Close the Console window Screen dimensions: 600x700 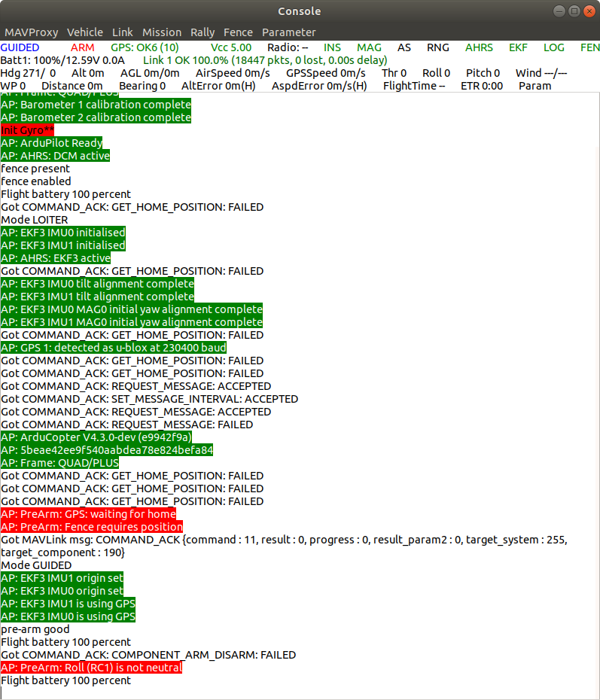pyautogui.click(x=589, y=11)
